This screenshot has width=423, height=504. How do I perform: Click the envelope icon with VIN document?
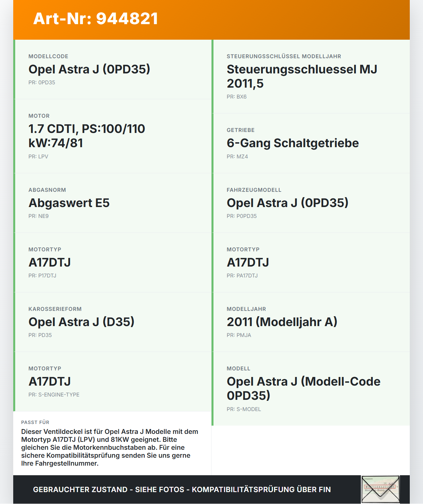coord(380,489)
